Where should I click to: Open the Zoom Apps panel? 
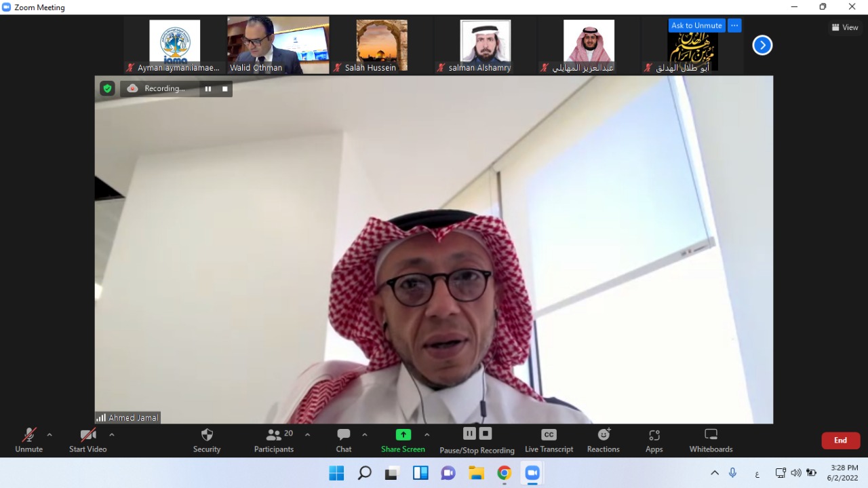click(654, 440)
